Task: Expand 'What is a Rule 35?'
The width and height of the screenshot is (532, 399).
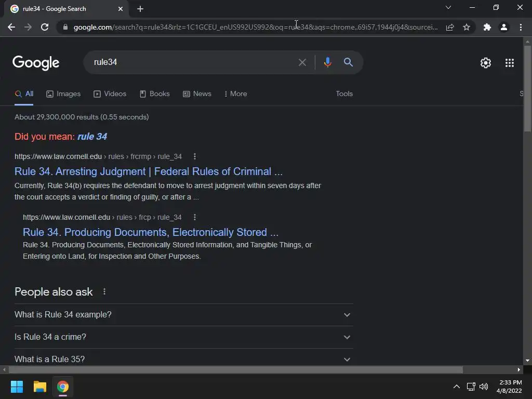Action: tap(183, 360)
